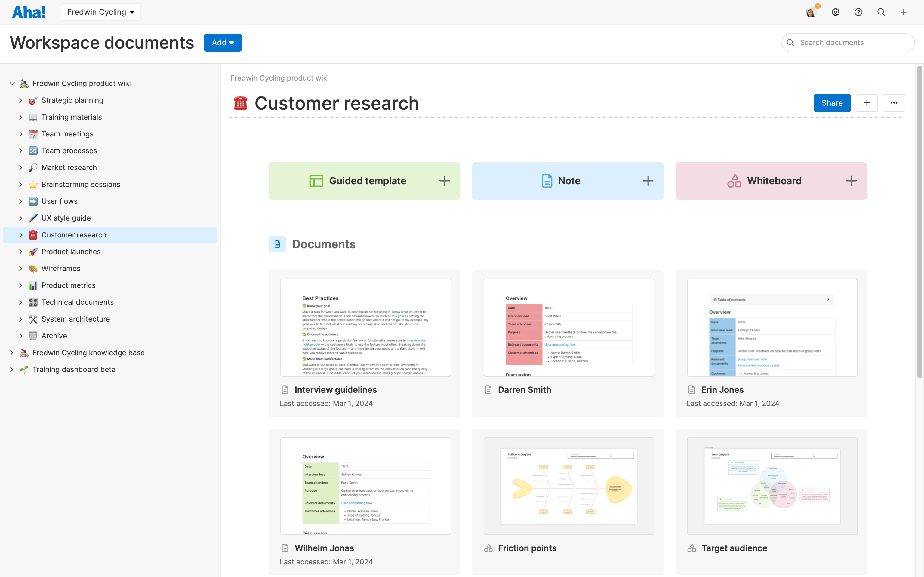Viewport: 924px width, 577px height.
Task: Expand the Strategic planning section
Action: [21, 100]
